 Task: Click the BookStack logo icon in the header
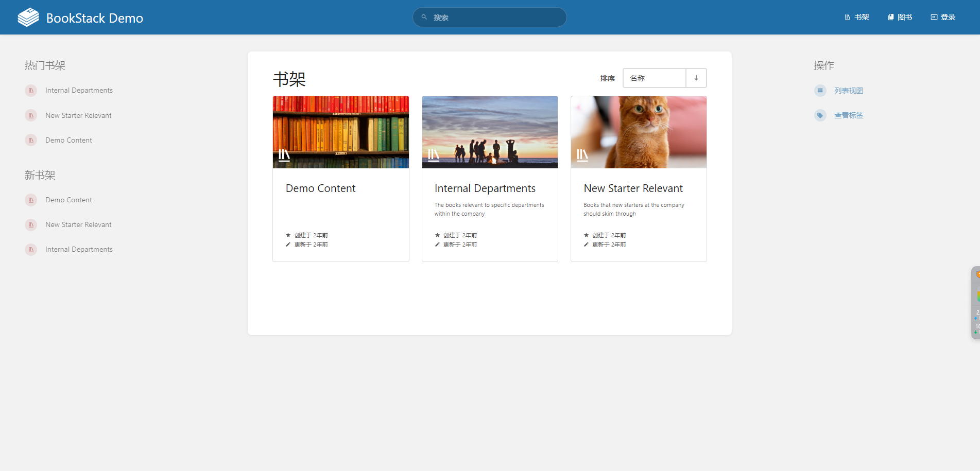coord(29,17)
